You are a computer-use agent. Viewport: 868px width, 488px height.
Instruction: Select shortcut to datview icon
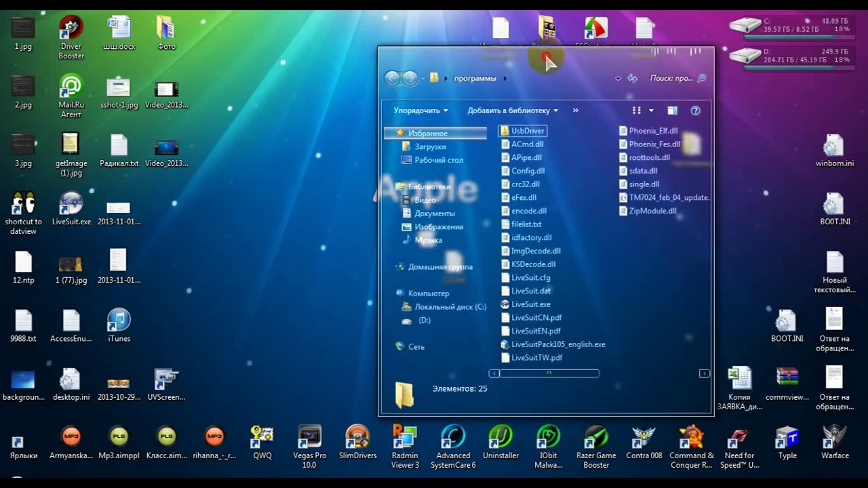pyautogui.click(x=23, y=213)
